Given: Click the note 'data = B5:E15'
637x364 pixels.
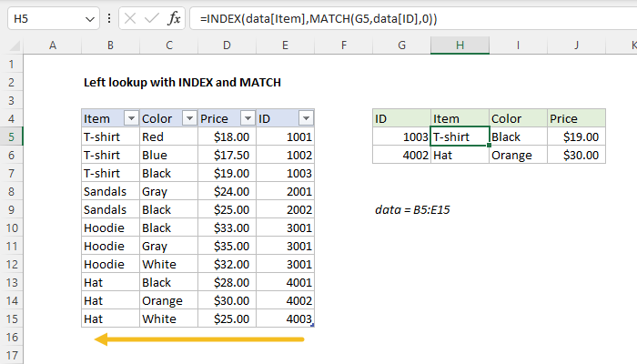Looking at the screenshot, I should (412, 209).
